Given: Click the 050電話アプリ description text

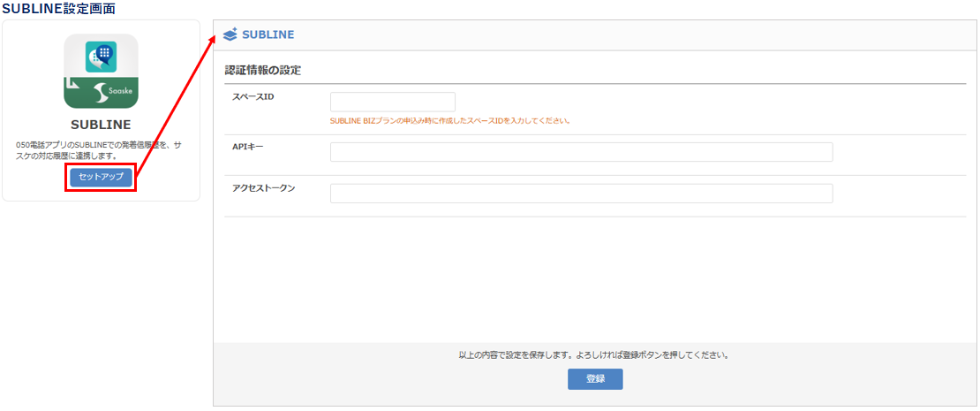Looking at the screenshot, I should click(x=100, y=150).
